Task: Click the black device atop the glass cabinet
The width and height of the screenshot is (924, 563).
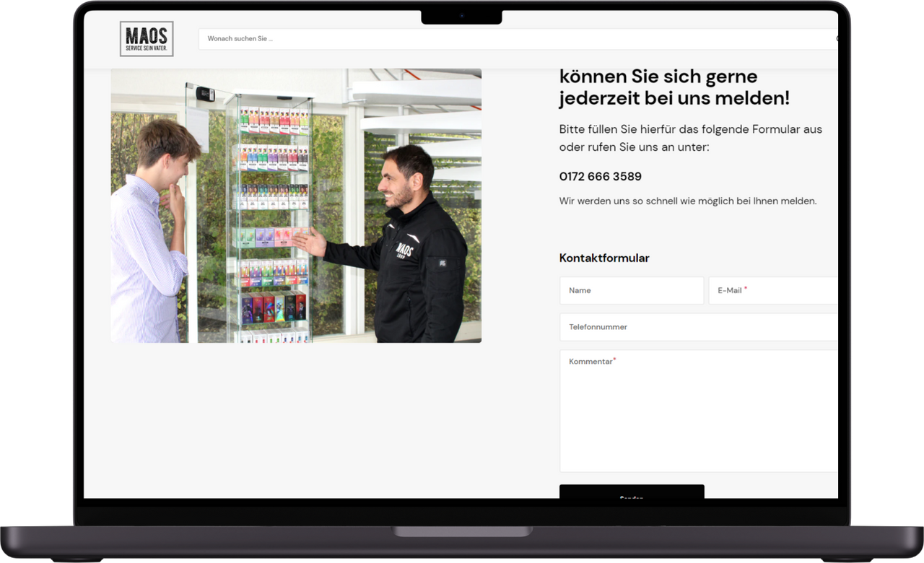Action: coord(205,94)
